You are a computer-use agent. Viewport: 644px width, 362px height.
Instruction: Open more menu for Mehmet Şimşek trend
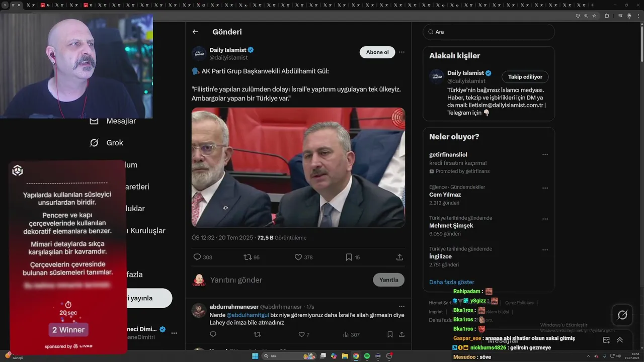tap(545, 219)
